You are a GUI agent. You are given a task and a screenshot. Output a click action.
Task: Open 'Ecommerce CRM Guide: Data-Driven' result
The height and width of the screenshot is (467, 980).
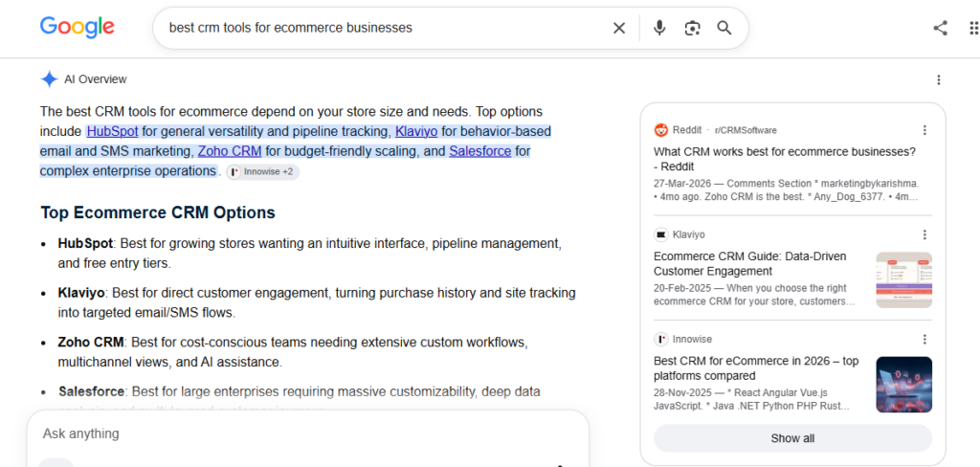point(750,264)
